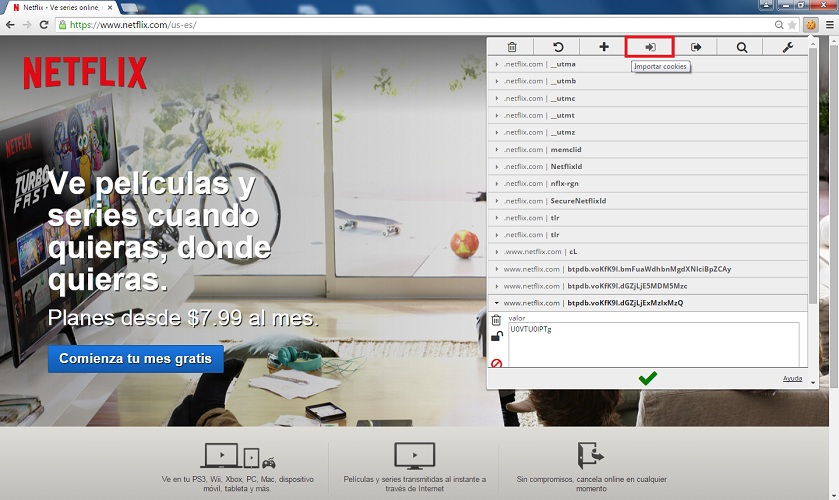
Task: Expand the __utma cookie row
Action: (x=647, y=64)
